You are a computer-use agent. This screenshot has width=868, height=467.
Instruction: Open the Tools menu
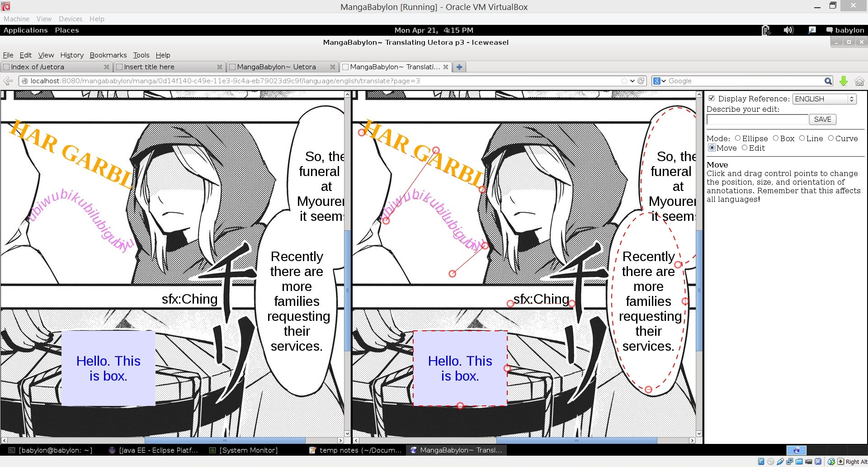tap(141, 55)
